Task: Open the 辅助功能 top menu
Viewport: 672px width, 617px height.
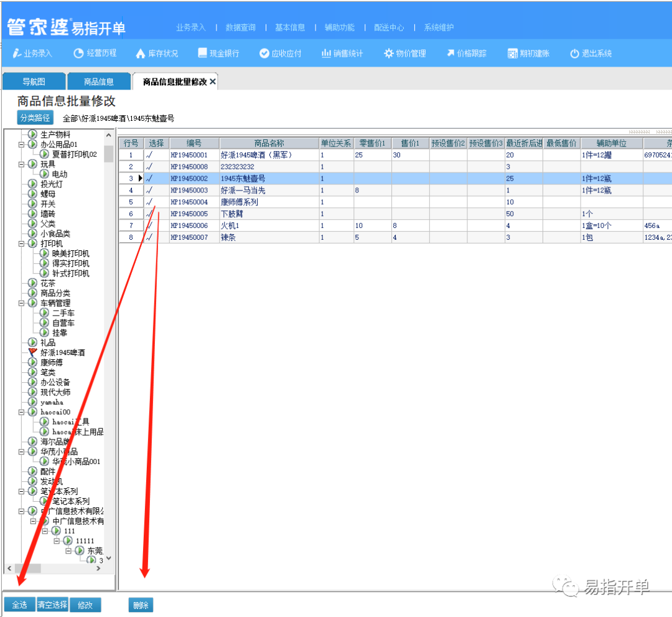Action: (x=340, y=27)
